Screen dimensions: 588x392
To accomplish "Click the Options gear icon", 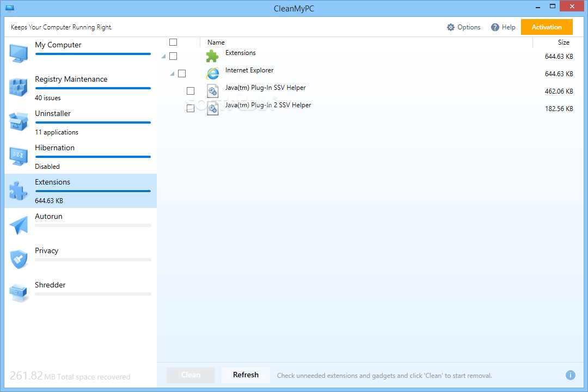I will [x=450, y=27].
